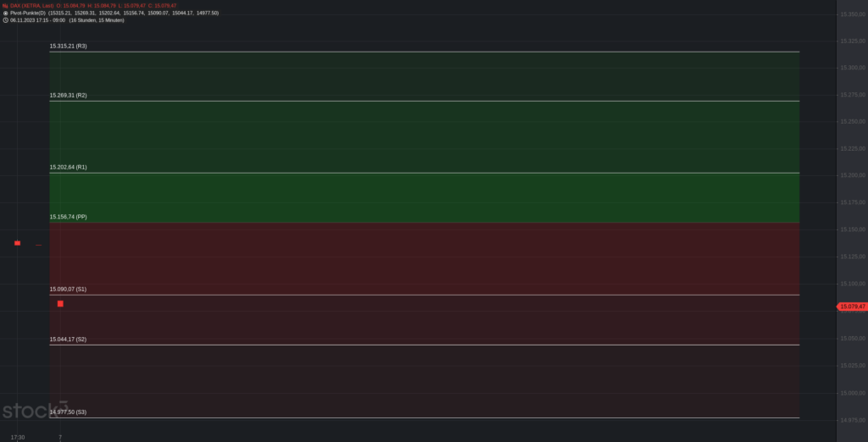868x442 pixels.
Task: Click the 14.977,50 (S3) support label
Action: click(68, 412)
